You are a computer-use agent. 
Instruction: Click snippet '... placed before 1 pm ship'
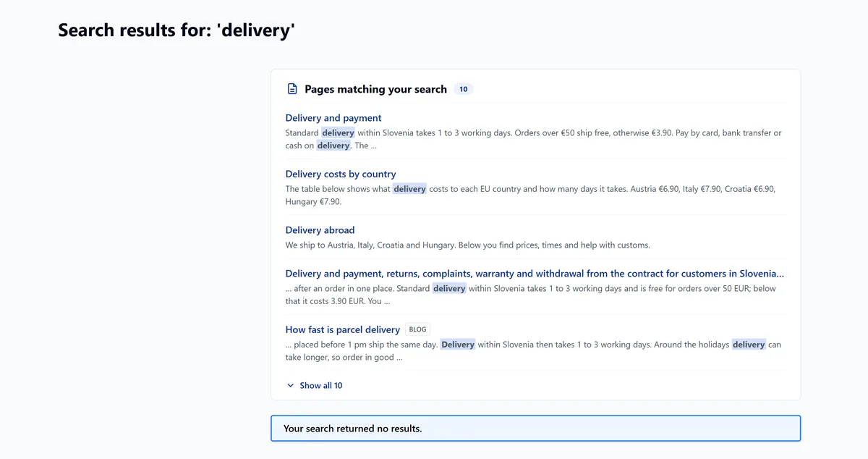click(534, 350)
